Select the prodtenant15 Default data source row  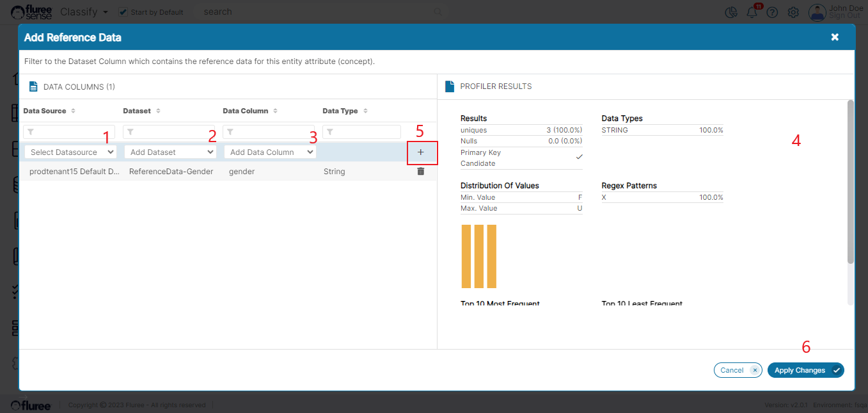pyautogui.click(x=74, y=172)
